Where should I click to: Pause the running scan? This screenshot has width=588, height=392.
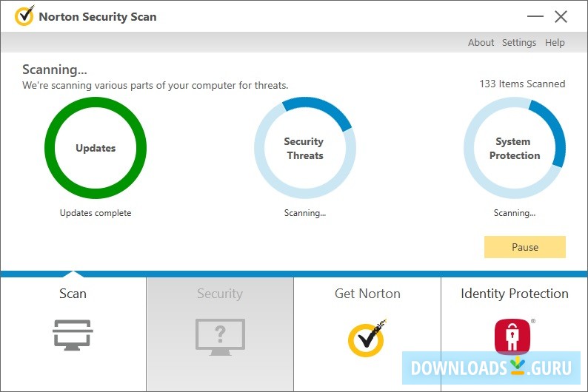[x=524, y=247]
